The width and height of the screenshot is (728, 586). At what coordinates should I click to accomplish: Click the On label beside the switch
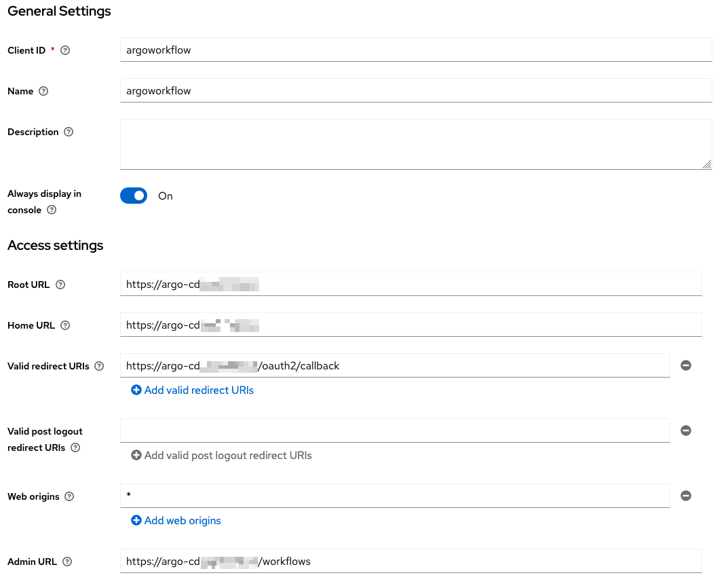166,196
